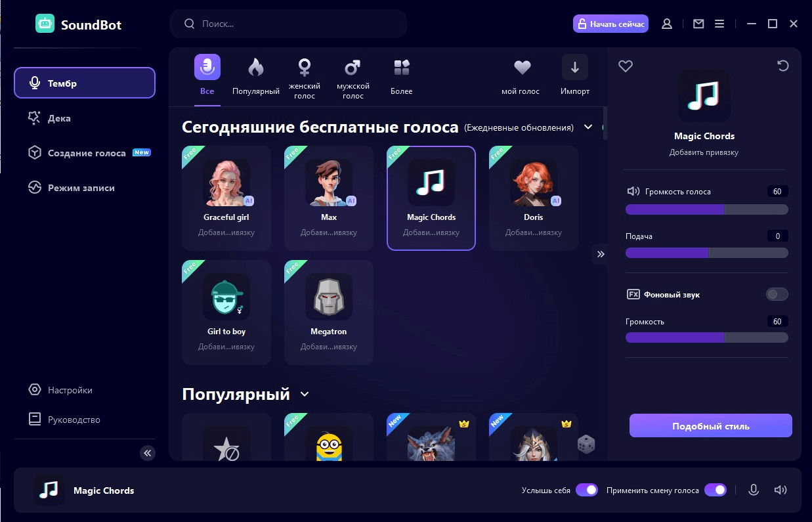
Task: Click the favorites heart icon above Magic Chords
Action: click(625, 66)
